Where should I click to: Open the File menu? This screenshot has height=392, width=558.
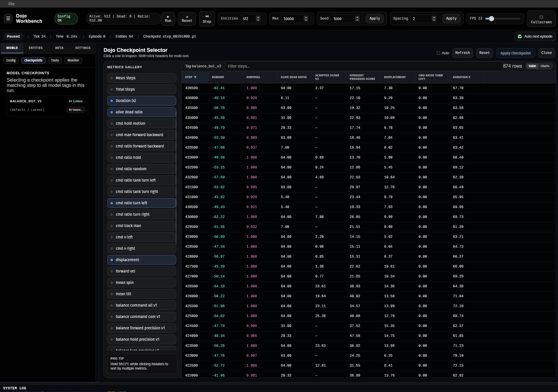pyautogui.click(x=12, y=4)
